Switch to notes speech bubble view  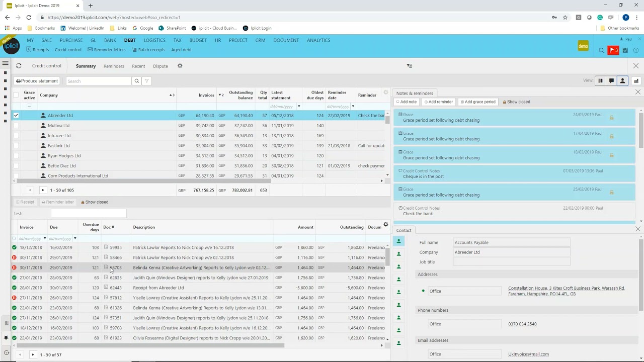coord(611,81)
